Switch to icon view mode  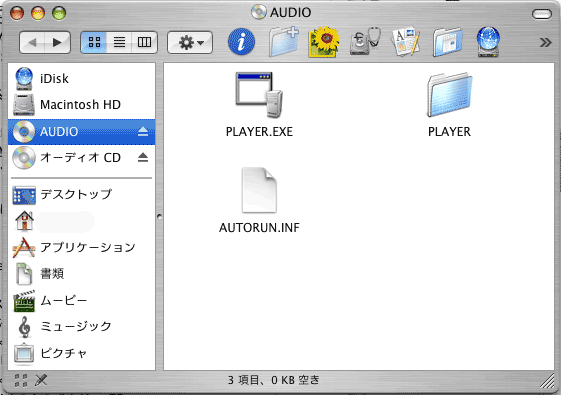point(94,43)
